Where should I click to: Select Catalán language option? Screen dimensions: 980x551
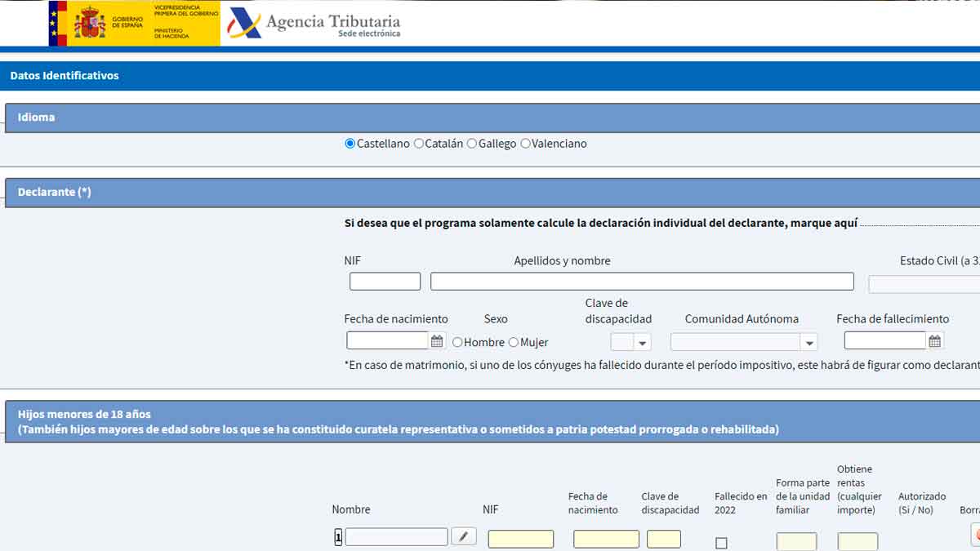point(419,144)
